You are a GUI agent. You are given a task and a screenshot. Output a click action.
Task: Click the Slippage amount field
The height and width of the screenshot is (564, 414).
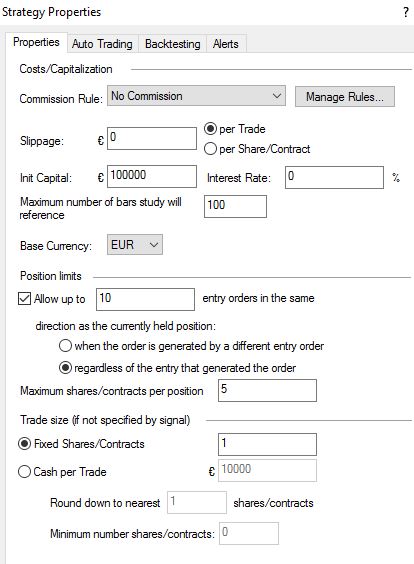click(152, 138)
